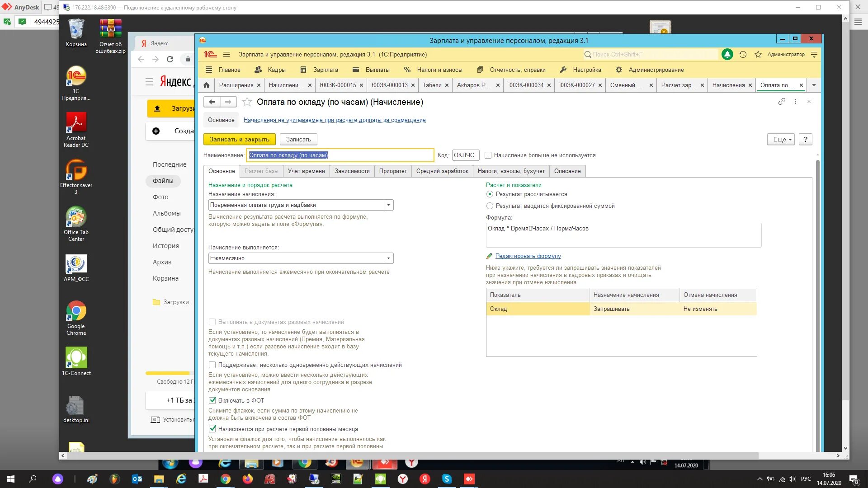Click the get link chain icon
Image resolution: width=868 pixels, height=488 pixels.
click(x=782, y=102)
